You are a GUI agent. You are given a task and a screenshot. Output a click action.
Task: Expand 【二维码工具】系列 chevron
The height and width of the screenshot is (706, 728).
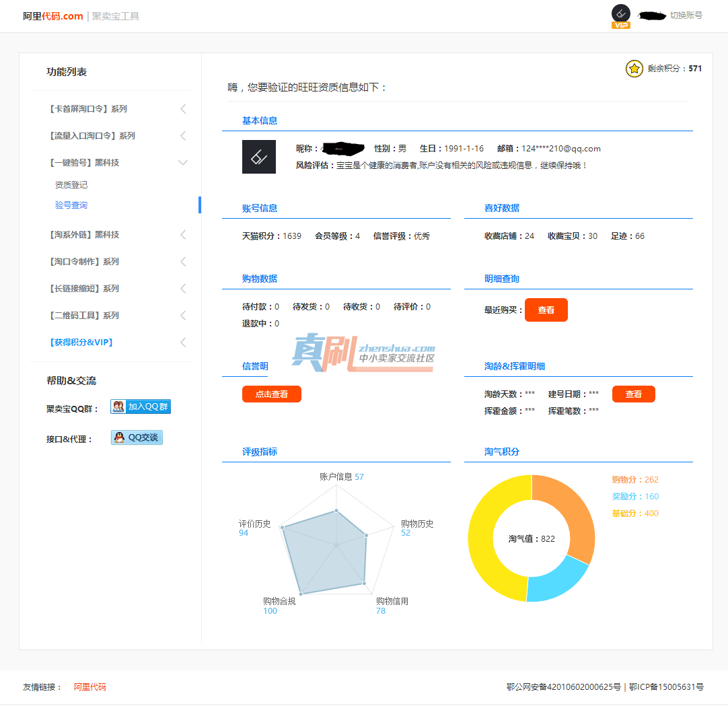184,316
